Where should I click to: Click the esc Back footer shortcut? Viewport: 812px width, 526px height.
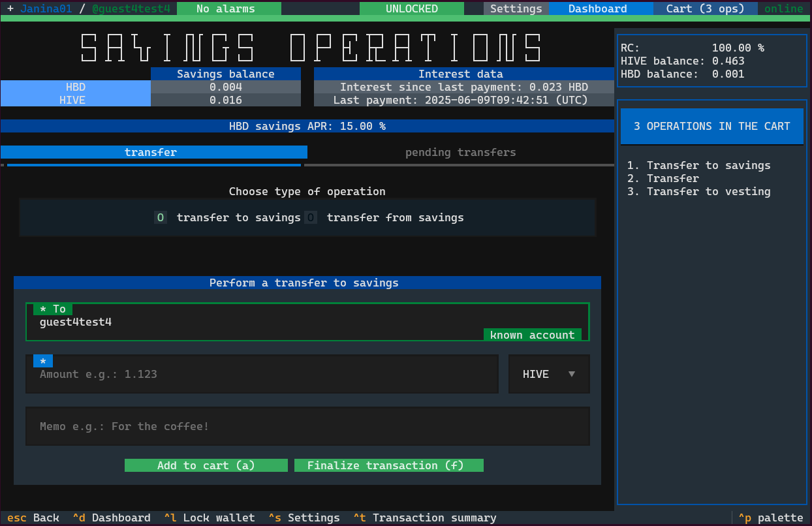pyautogui.click(x=33, y=518)
